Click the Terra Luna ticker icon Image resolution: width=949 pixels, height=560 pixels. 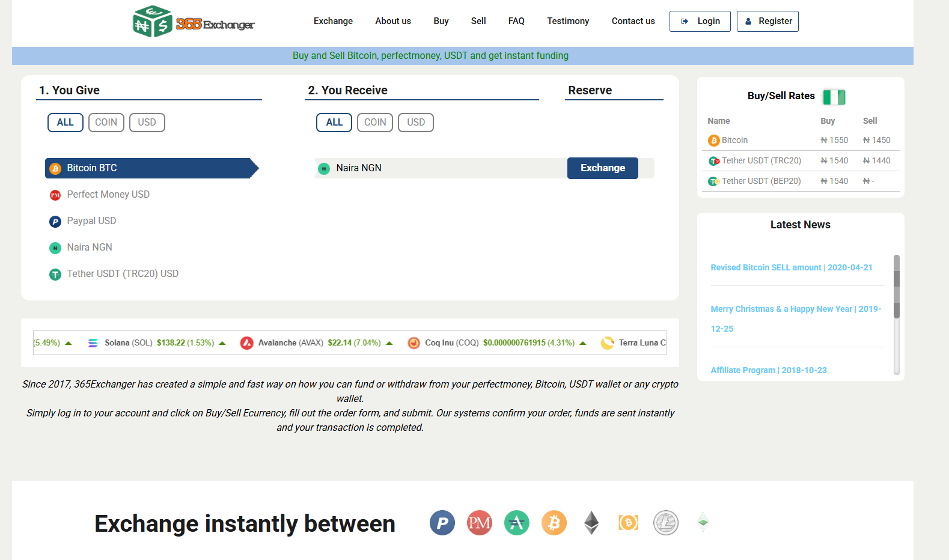pyautogui.click(x=608, y=343)
